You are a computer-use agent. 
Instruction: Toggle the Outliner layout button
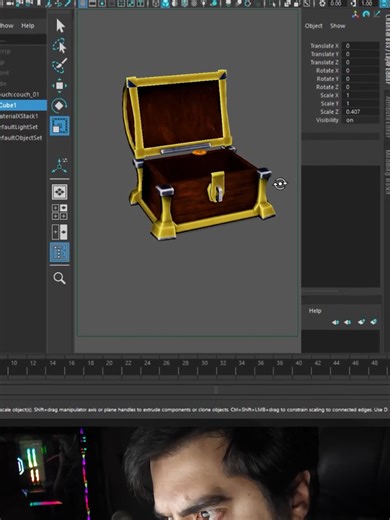[60, 252]
